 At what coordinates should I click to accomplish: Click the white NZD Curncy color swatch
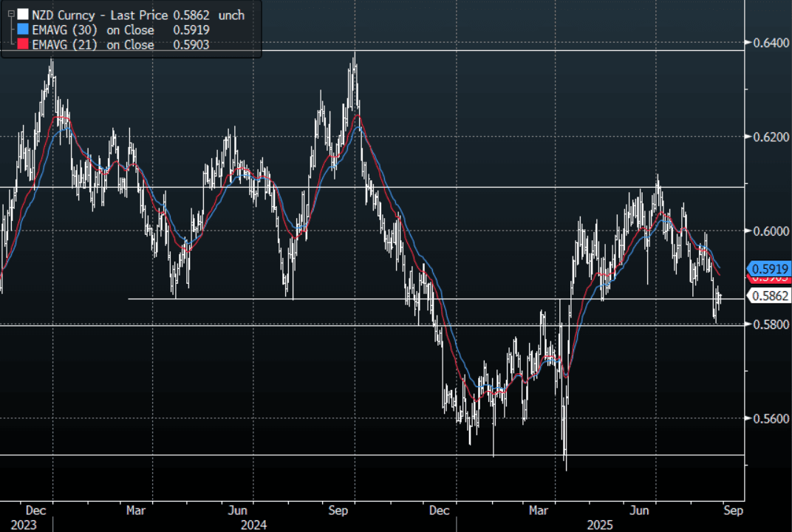(23, 15)
